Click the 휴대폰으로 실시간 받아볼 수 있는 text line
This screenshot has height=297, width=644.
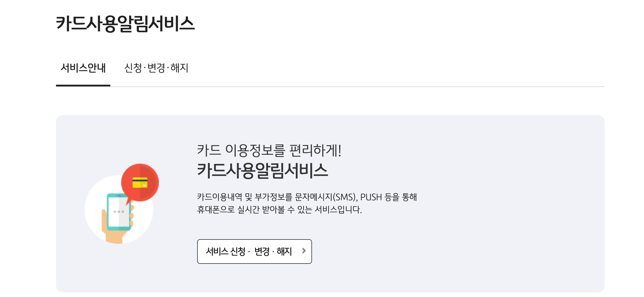[279, 209]
